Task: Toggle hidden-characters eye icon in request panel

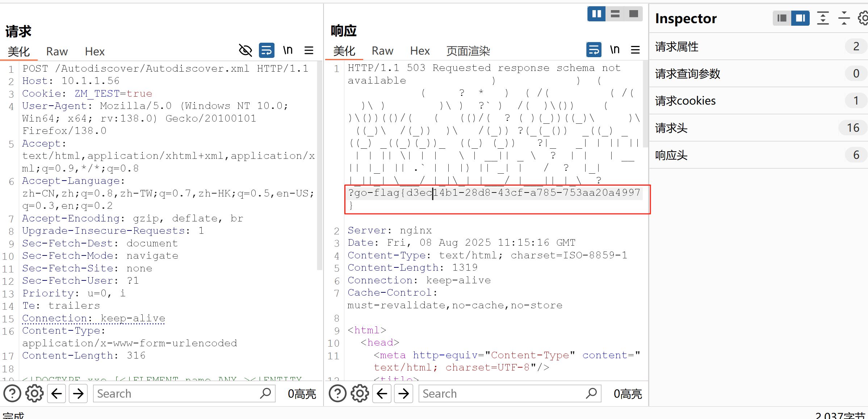Action: (x=245, y=50)
